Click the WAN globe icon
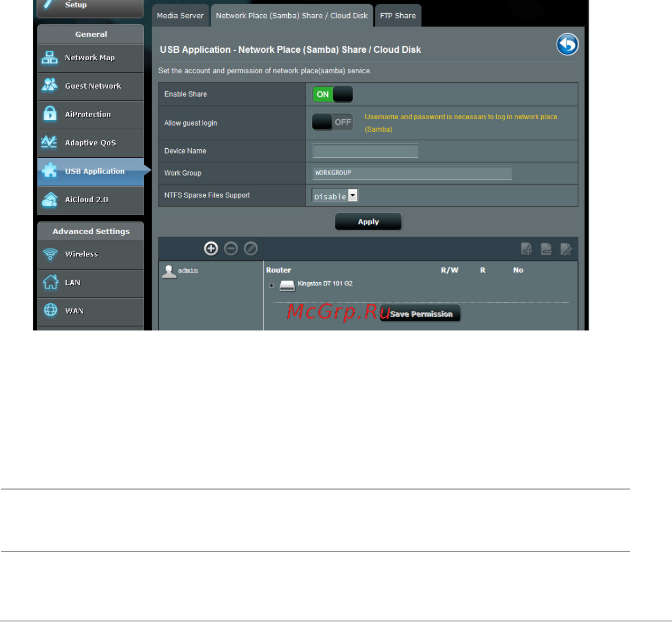Image resolution: width=672 pixels, height=622 pixels. point(50,310)
